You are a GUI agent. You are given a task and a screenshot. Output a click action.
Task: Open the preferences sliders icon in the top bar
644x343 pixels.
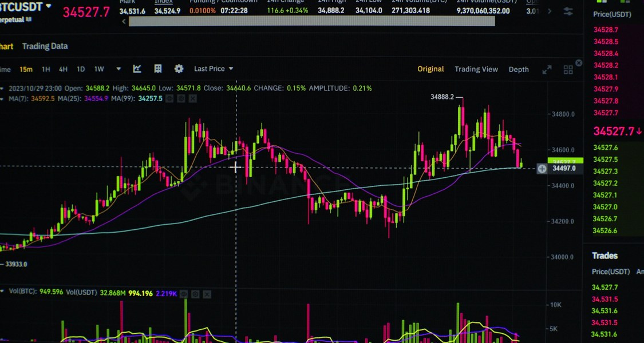click(x=568, y=11)
